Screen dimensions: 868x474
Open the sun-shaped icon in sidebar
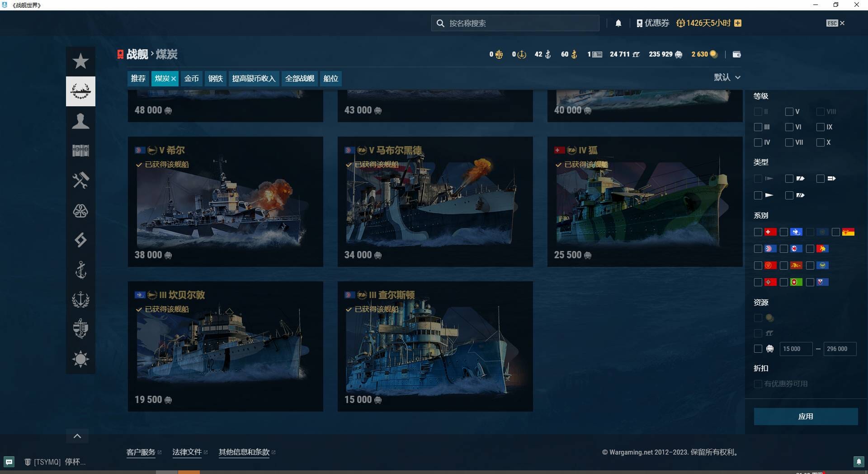tap(80, 359)
